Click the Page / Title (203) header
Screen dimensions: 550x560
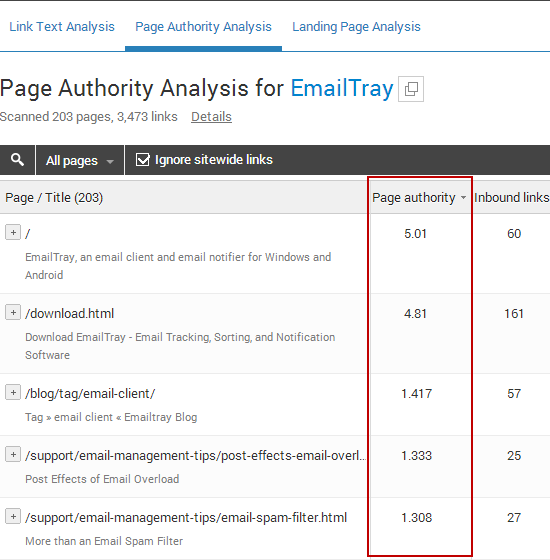(x=54, y=198)
